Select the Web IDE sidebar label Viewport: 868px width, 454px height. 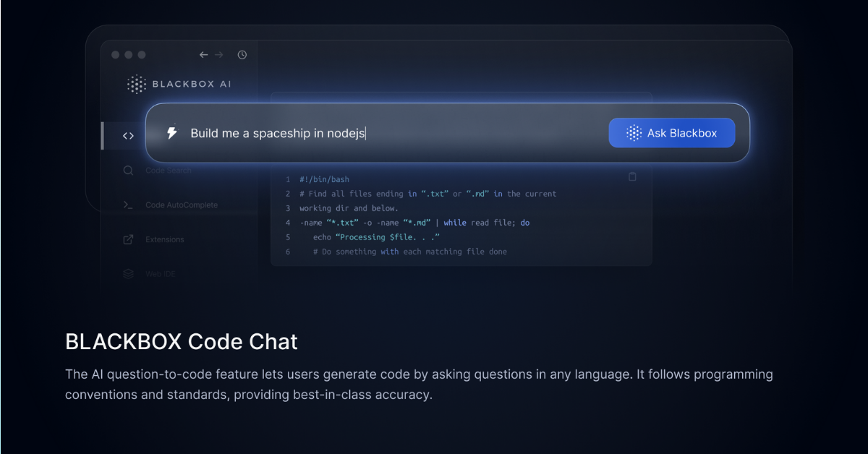(161, 274)
